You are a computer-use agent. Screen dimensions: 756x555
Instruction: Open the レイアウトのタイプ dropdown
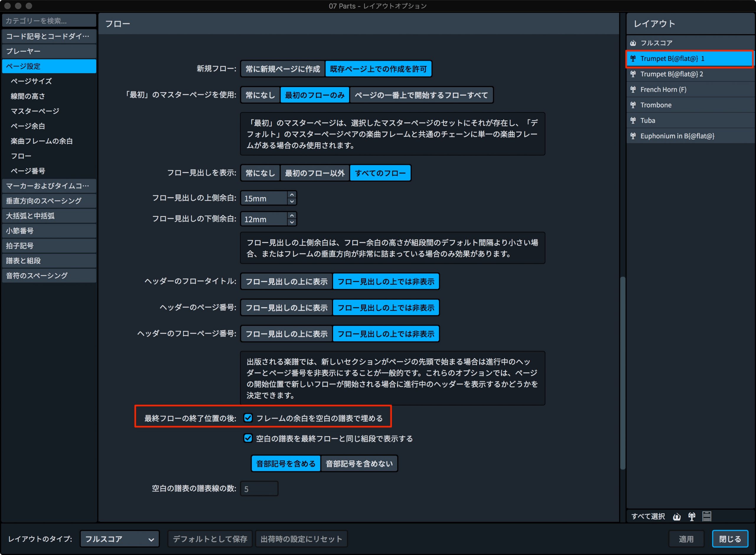[120, 539]
